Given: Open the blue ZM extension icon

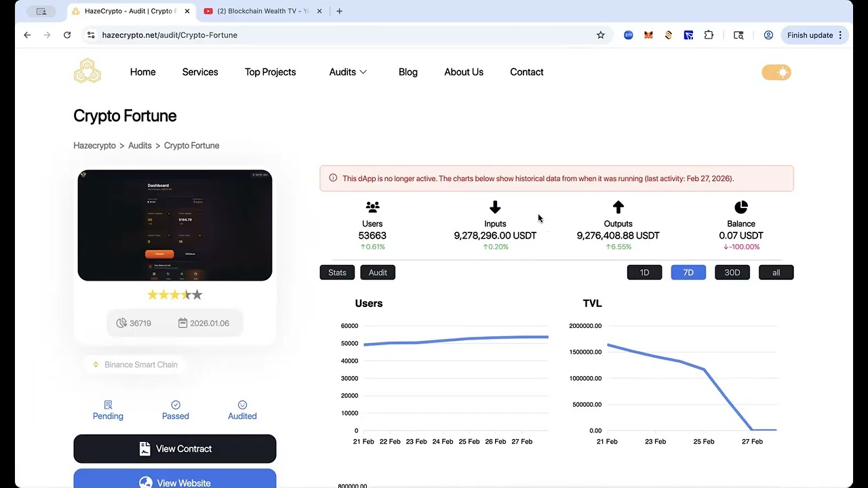Looking at the screenshot, I should (629, 35).
